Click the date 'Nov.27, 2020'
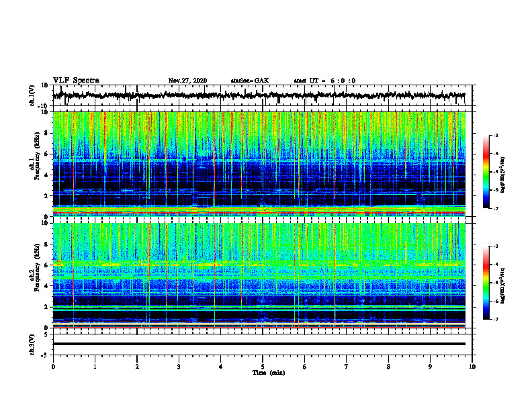This screenshot has width=532, height=411. (187, 81)
